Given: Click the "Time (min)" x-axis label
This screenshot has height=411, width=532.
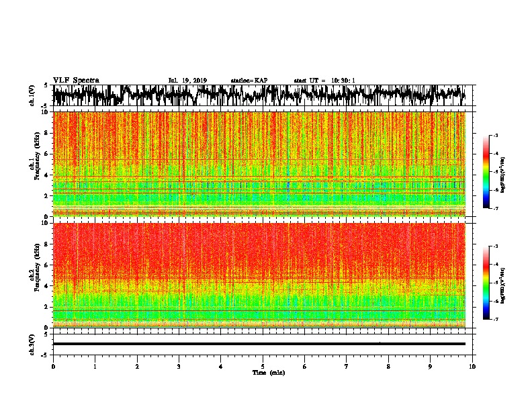Looking at the screenshot, I should [x=269, y=373].
